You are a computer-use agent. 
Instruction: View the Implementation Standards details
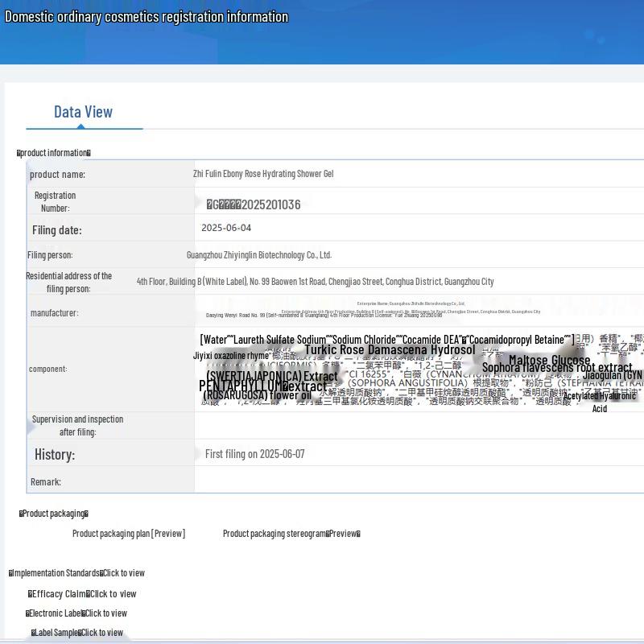76,573
